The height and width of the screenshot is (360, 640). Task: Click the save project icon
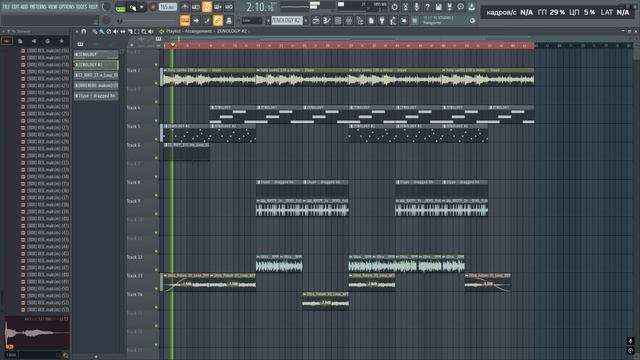click(438, 7)
